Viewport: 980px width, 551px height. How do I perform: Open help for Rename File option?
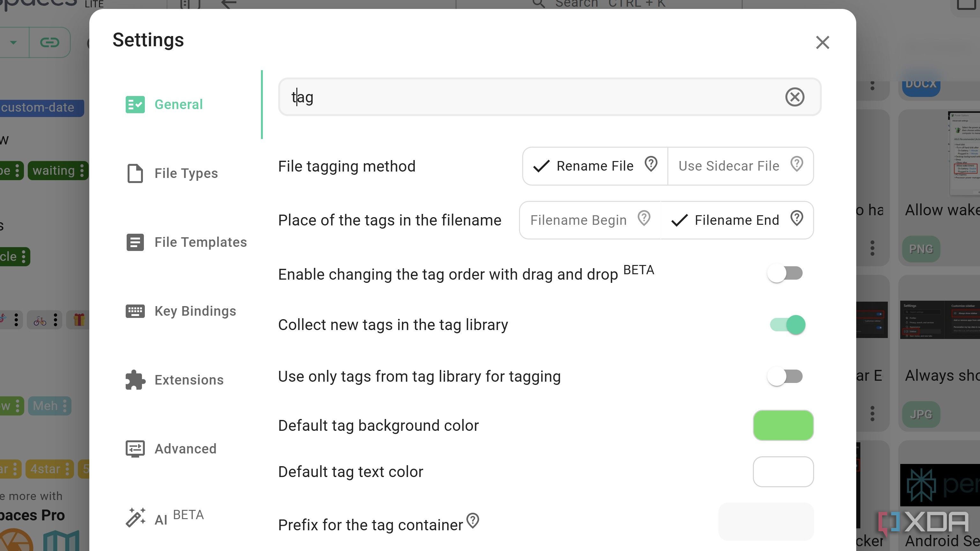pyautogui.click(x=651, y=165)
